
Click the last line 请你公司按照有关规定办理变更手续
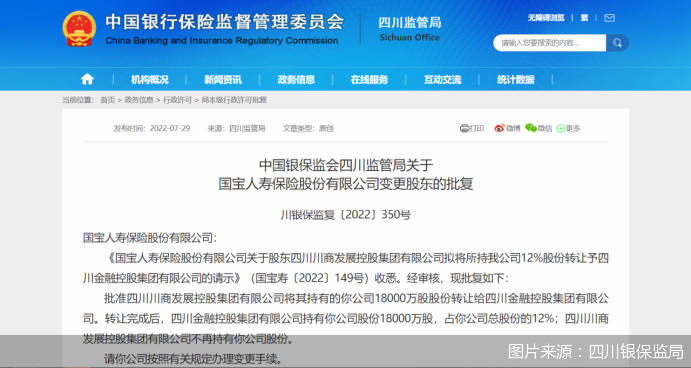click(193, 359)
